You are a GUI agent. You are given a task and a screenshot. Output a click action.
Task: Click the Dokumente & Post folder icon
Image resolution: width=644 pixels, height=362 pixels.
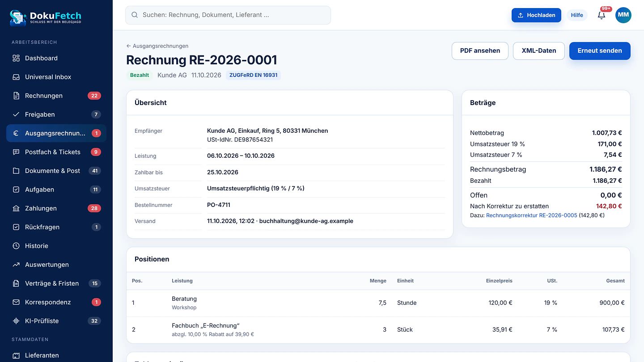pos(16,171)
